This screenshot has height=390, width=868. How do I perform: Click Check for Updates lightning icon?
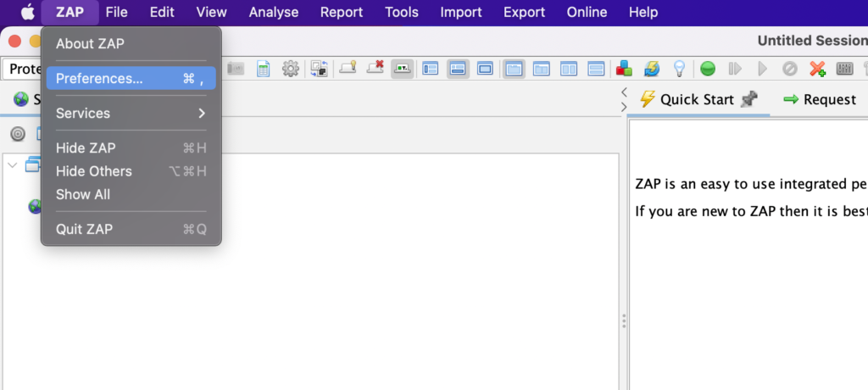coord(652,69)
